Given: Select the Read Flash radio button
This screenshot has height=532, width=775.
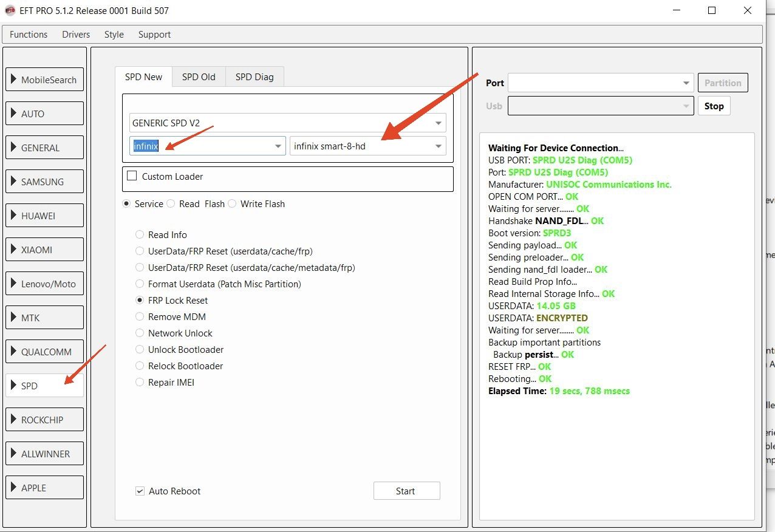Looking at the screenshot, I should (x=171, y=204).
